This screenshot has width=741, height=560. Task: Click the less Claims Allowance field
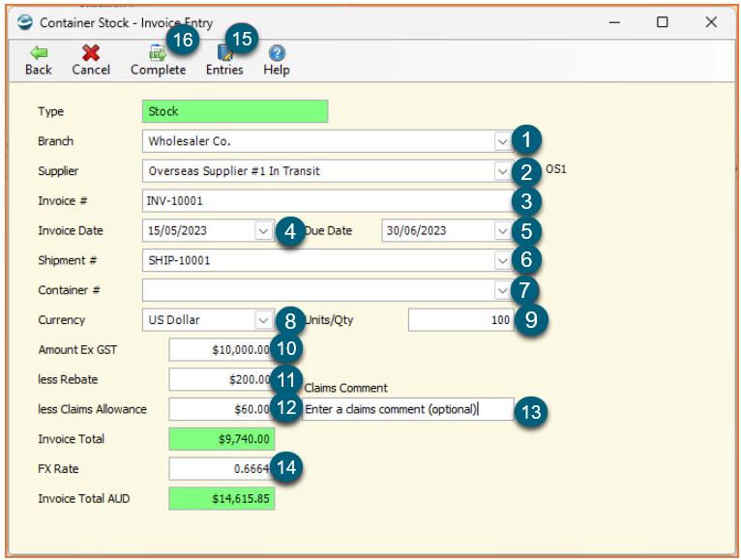[222, 409]
